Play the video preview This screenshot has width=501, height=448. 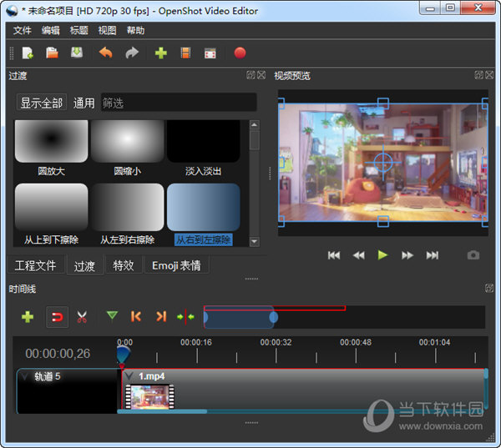(x=382, y=255)
